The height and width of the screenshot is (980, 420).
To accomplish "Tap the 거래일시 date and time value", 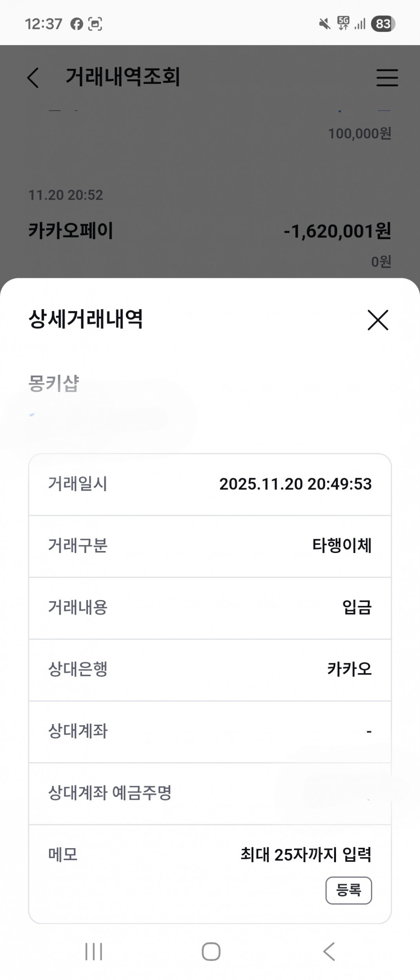I will click(x=295, y=484).
